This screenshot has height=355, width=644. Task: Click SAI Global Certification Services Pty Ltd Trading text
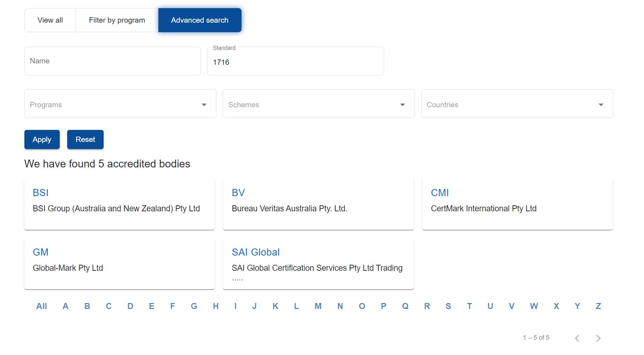click(x=317, y=268)
